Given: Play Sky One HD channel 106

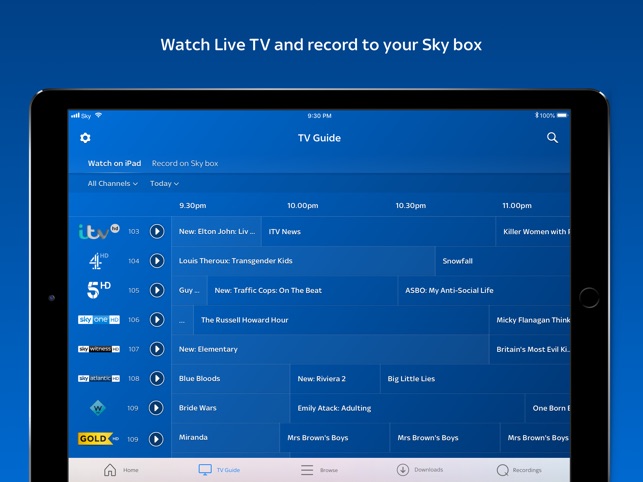Looking at the screenshot, I should 157,320.
